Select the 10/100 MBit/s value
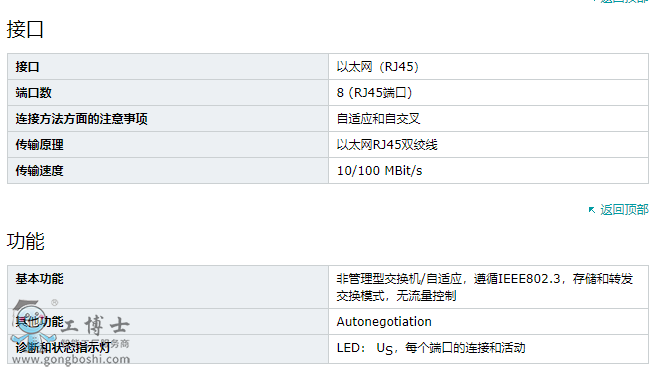Screen dimensions: 665x379 click(380, 171)
